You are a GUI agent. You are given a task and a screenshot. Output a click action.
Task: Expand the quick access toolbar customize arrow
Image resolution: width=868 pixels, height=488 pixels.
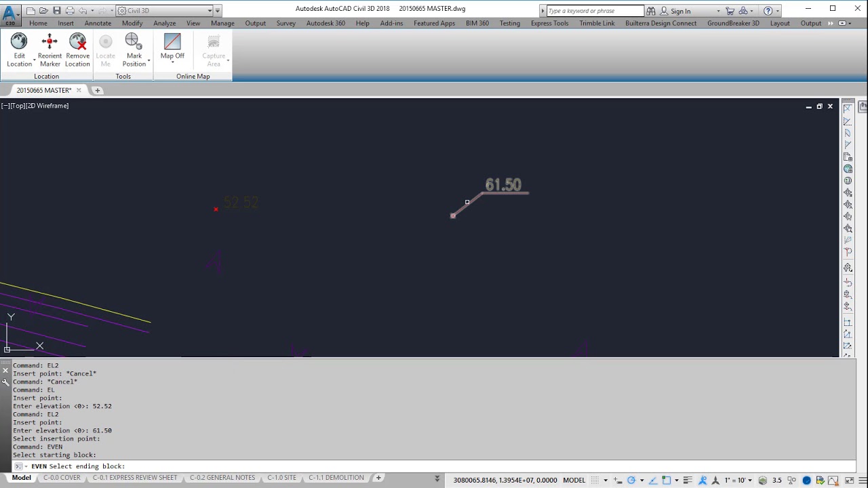point(218,11)
